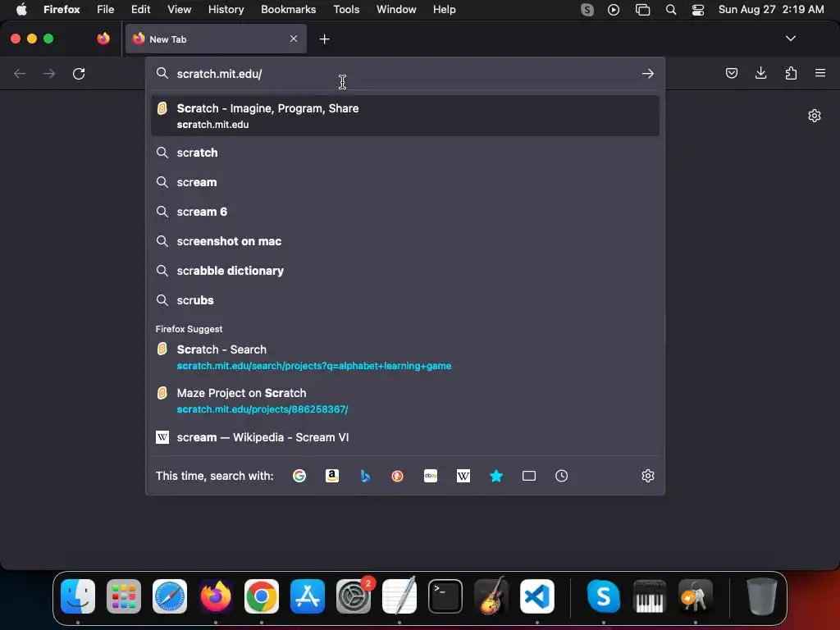Open Control Center in menu bar
The width and height of the screenshot is (840, 630).
coord(698,10)
